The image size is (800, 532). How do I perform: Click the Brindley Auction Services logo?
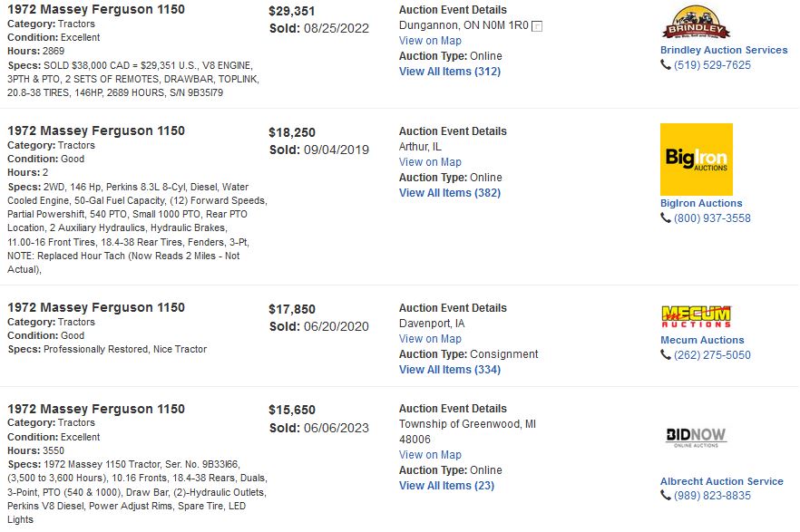pyautogui.click(x=696, y=23)
